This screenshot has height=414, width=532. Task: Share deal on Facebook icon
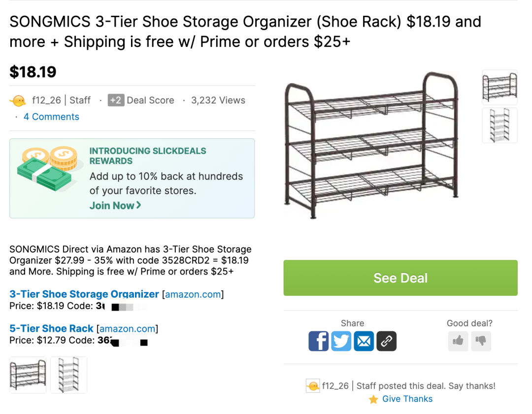point(318,341)
